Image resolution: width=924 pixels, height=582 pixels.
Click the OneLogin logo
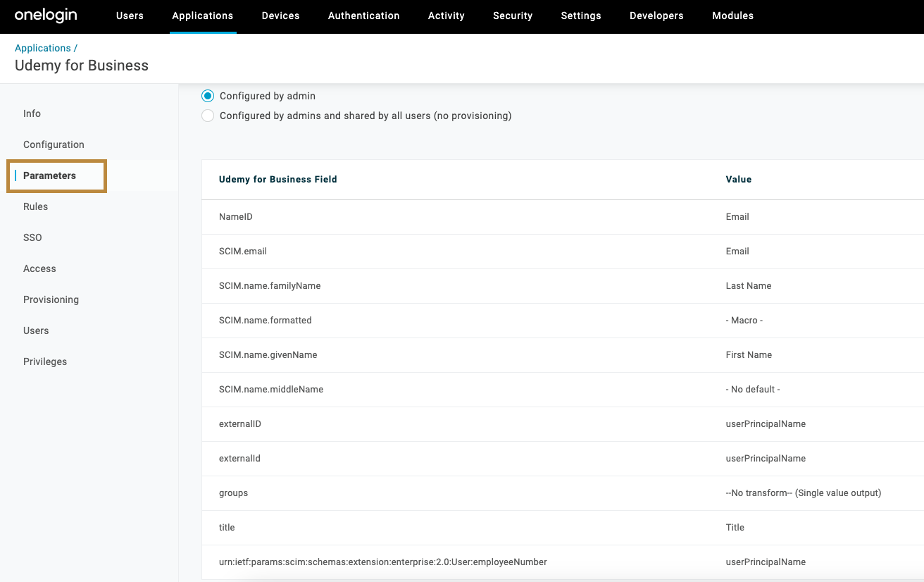pyautogui.click(x=46, y=16)
